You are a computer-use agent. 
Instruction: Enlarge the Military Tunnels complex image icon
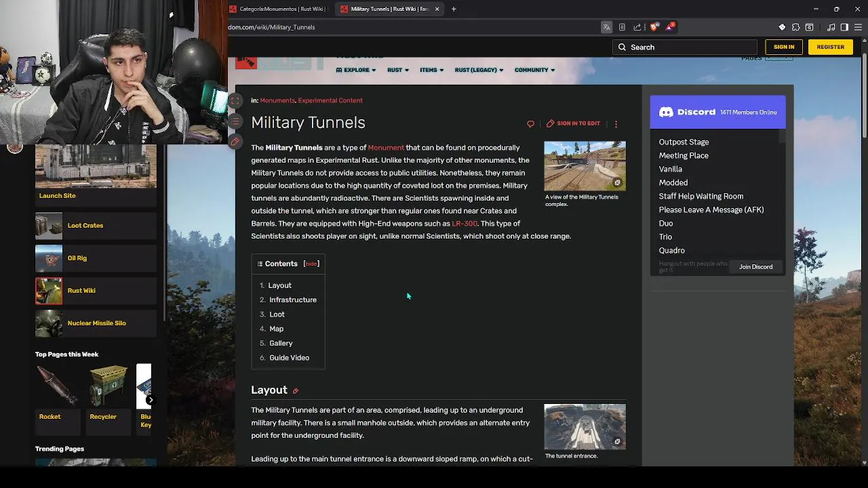[617, 183]
